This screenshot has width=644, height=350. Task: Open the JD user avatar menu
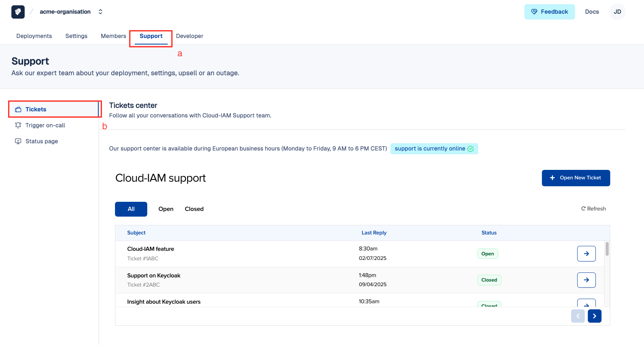click(x=617, y=12)
